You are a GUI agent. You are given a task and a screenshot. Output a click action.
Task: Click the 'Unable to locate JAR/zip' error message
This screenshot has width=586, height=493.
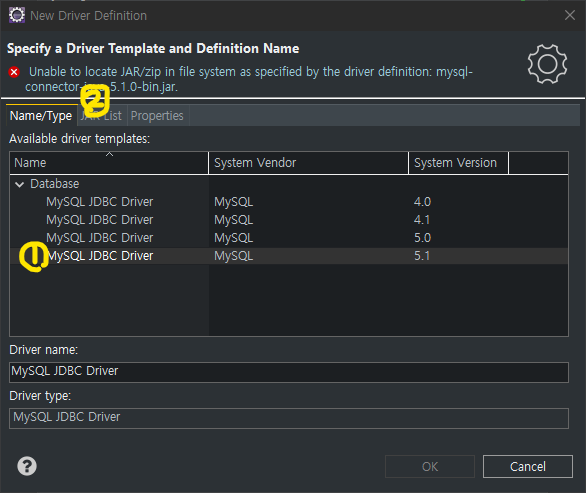[x=249, y=79]
